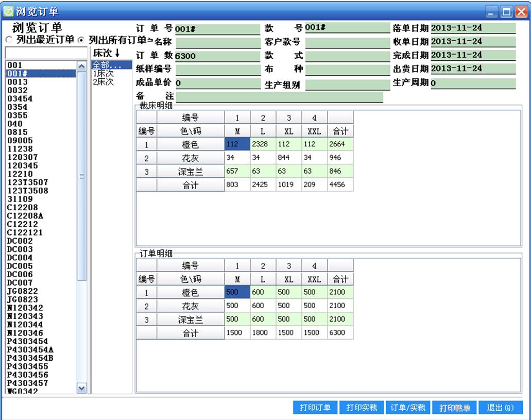Screen dimensions: 531x420
Task: Click the order list scroll up arrow
Action: tap(81, 66)
